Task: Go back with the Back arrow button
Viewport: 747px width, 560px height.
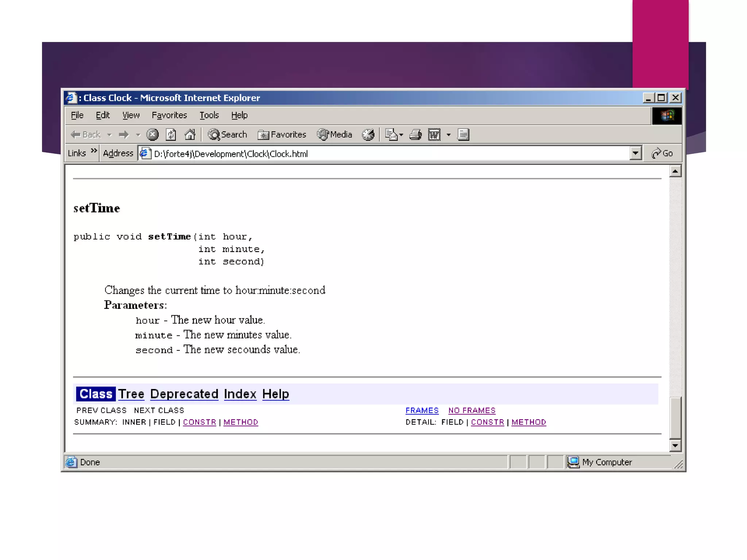Action: (x=85, y=135)
